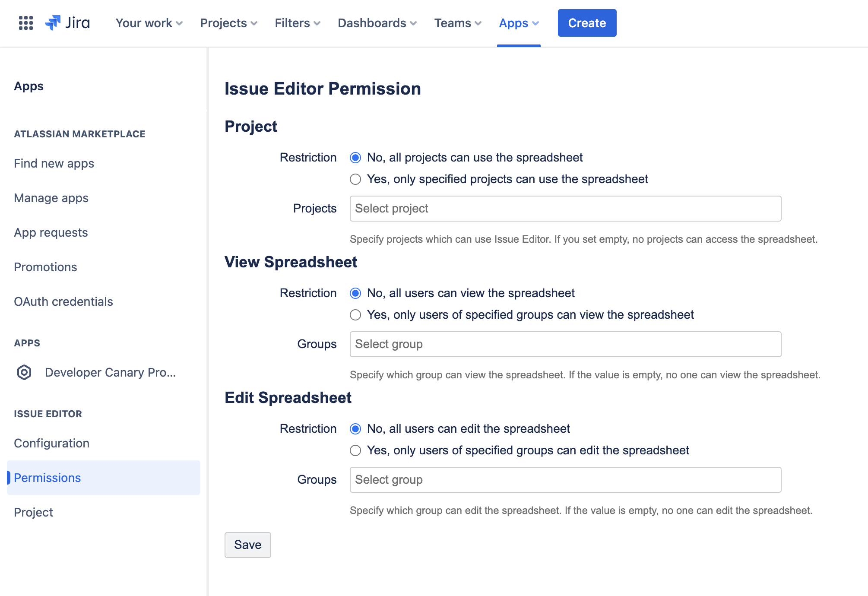Open the Filters dropdown
The height and width of the screenshot is (596, 868).
point(298,23)
